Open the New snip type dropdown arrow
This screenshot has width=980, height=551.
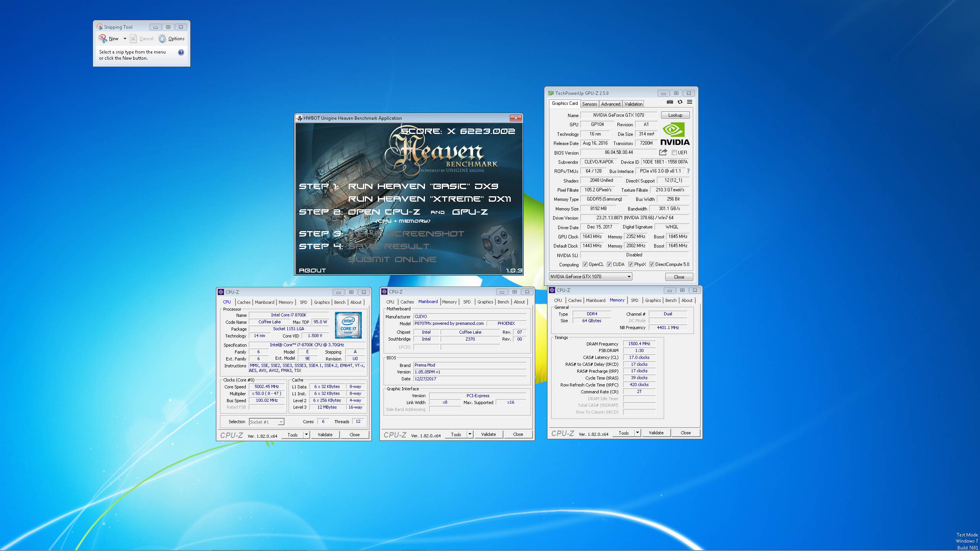[125, 39]
